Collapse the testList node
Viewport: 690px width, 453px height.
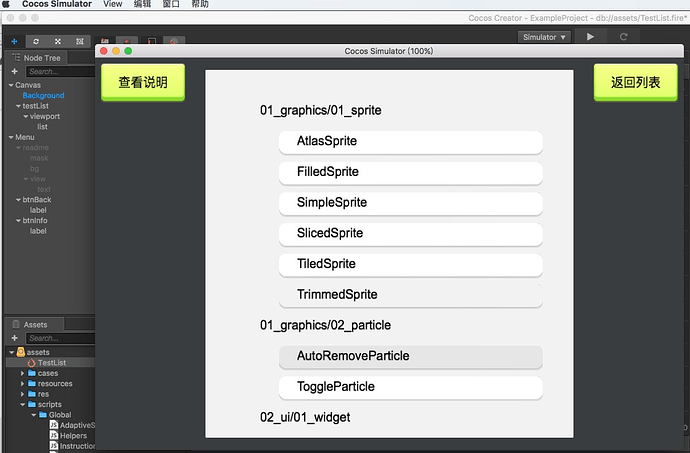coord(18,106)
